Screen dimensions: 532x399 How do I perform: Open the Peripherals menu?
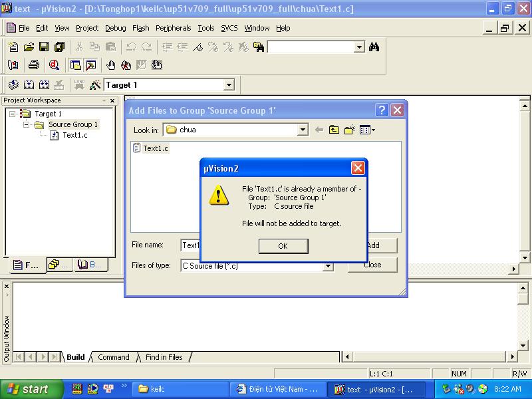[174, 28]
